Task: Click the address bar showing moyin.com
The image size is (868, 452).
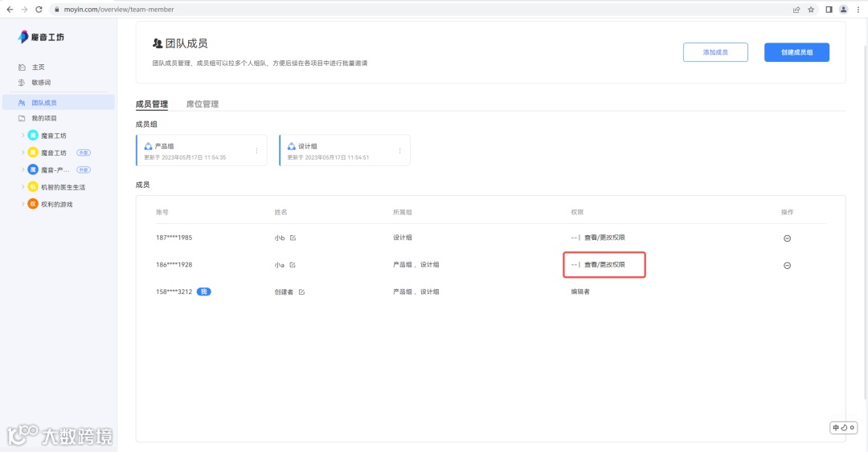Action: coord(420,10)
